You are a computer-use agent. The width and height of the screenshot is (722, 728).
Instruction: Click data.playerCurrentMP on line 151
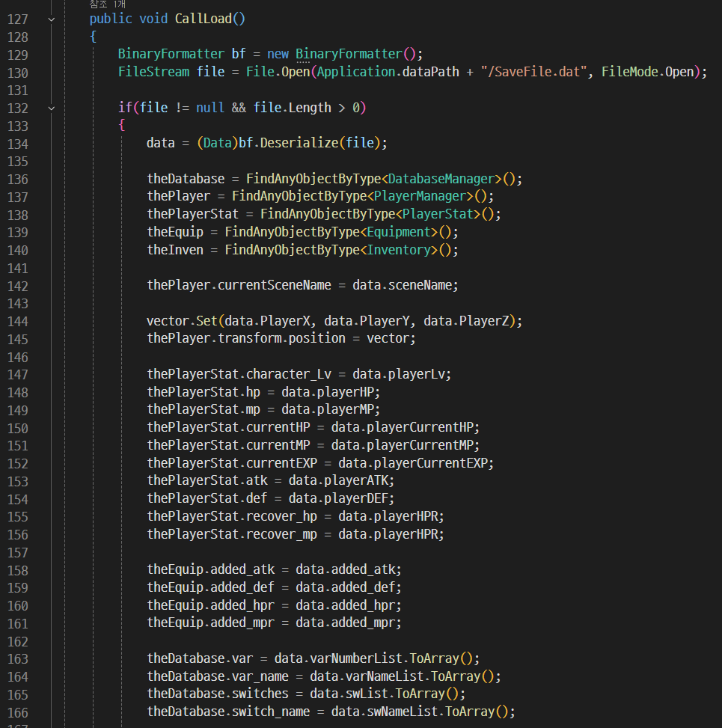click(402, 445)
